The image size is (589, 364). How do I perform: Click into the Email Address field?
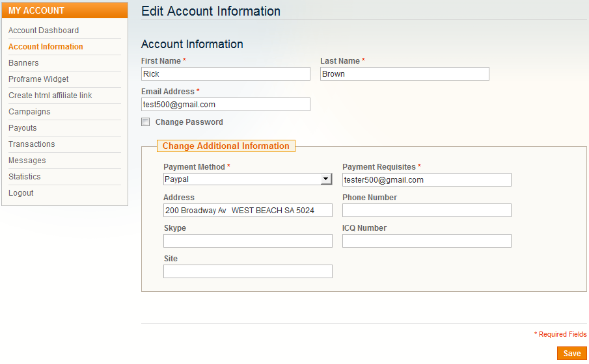point(225,105)
